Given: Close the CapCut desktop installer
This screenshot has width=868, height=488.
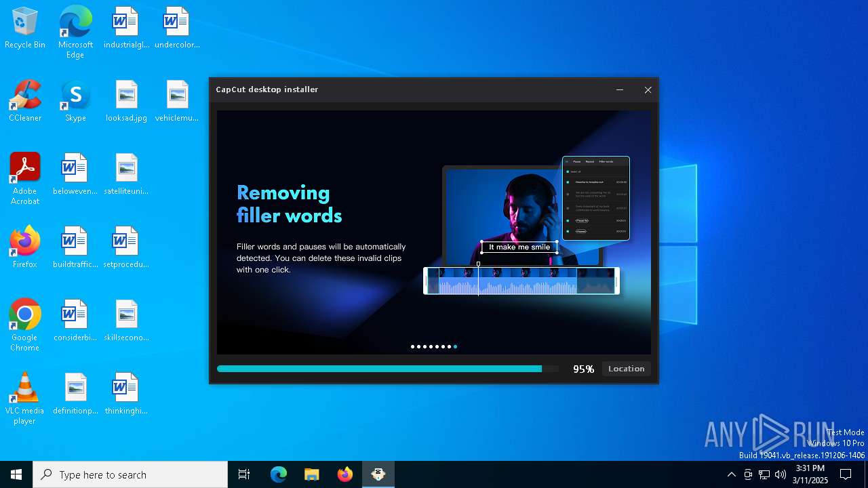Looking at the screenshot, I should [648, 89].
